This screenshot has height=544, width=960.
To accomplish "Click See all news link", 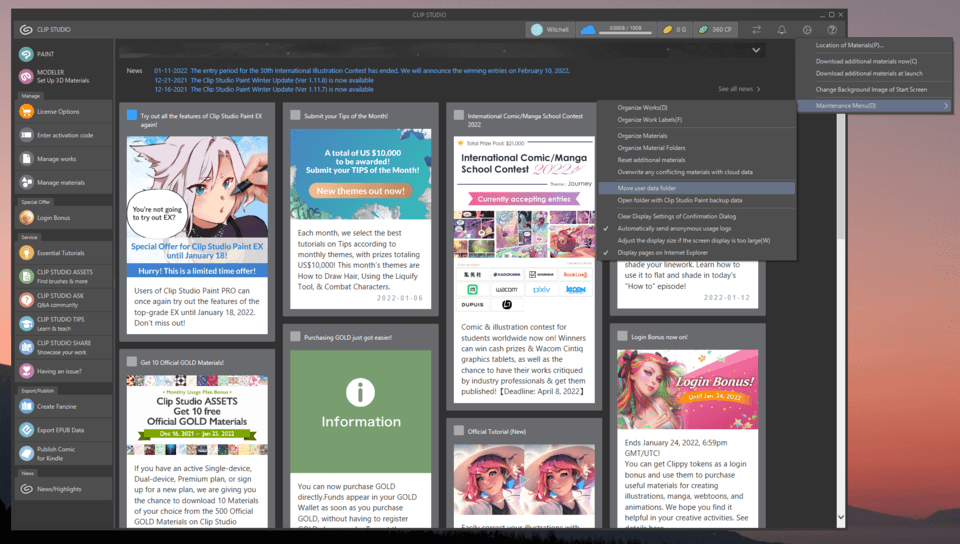I will click(x=739, y=89).
